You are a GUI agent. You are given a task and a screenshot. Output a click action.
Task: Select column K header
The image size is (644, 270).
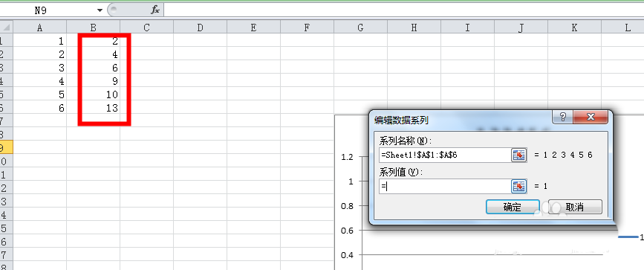[x=574, y=28]
